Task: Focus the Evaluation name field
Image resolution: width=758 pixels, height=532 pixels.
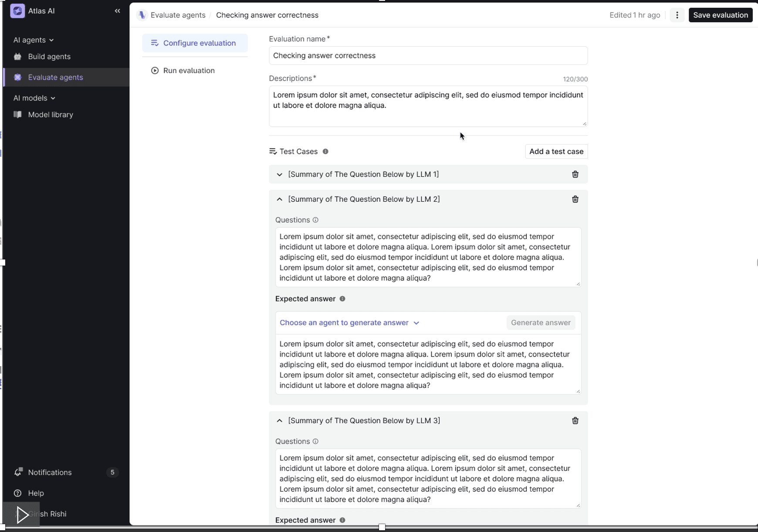Action: (428, 55)
